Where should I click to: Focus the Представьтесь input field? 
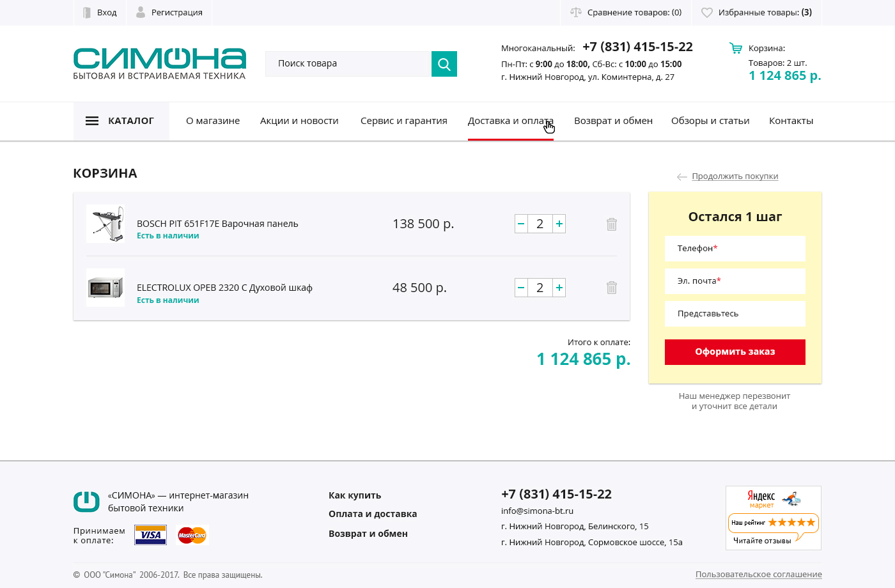coord(735,314)
